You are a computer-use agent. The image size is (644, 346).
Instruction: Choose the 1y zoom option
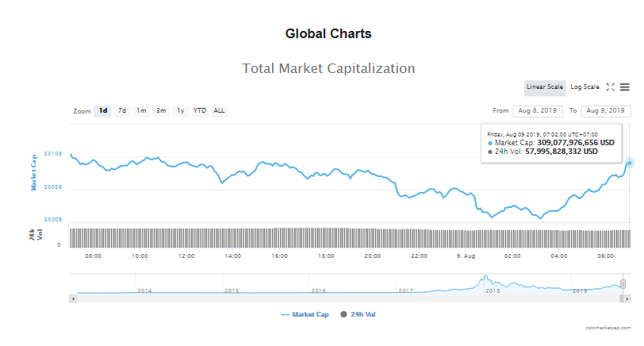180,111
